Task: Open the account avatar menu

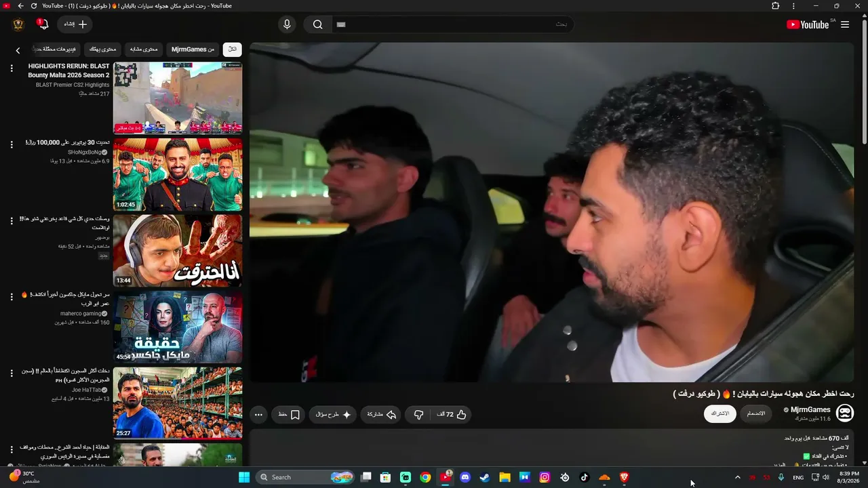Action: tap(18, 24)
